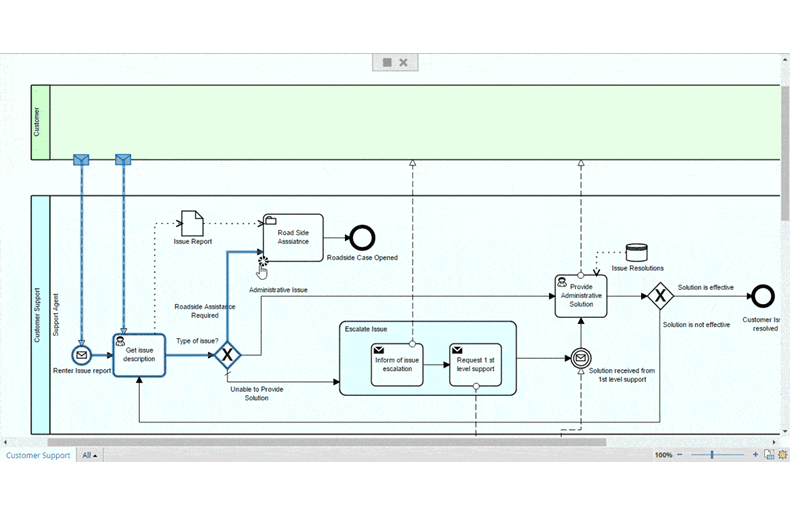
Task: Select the Inform of issue escalation task
Action: pos(397,365)
